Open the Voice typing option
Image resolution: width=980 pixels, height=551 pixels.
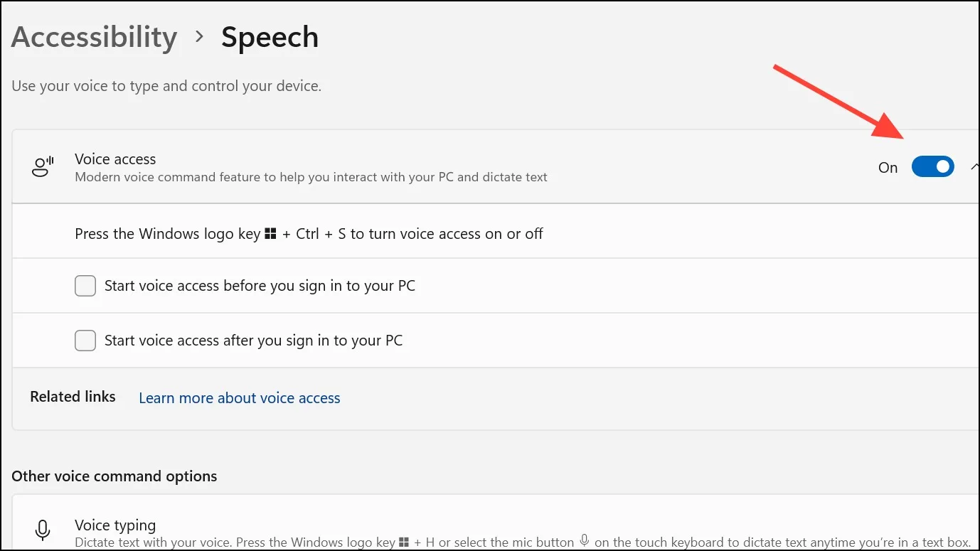[496, 523]
